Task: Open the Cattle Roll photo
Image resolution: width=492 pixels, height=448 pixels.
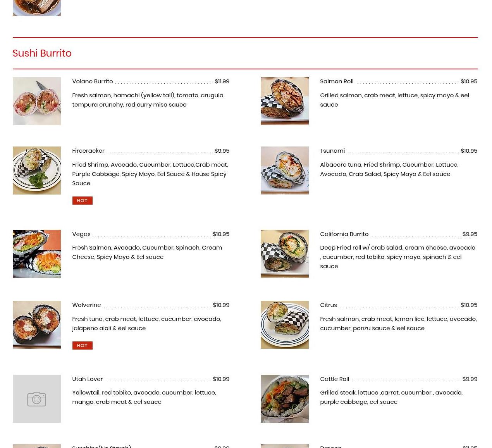Action: coord(285,399)
